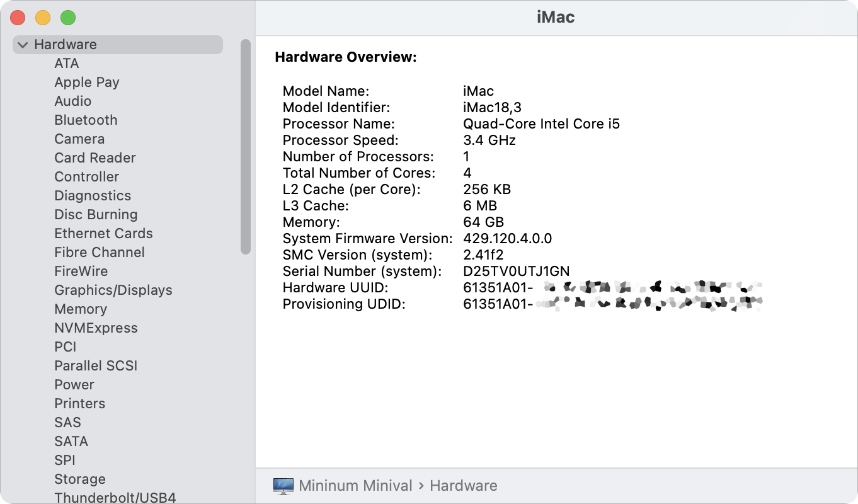Viewport: 858px width, 504px height.
Task: Click the 64 GB memory value
Action: coord(484,222)
